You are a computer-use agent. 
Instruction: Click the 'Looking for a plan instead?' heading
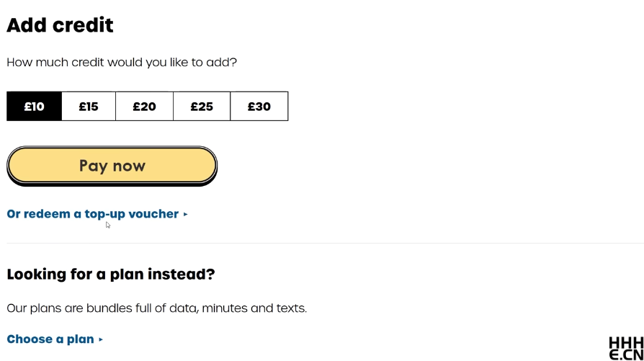tap(111, 275)
